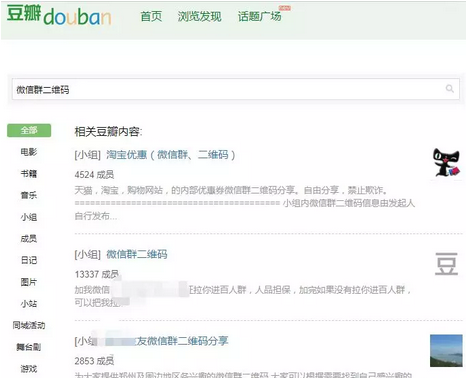Open the gray 豆 default group avatar

(x=446, y=264)
